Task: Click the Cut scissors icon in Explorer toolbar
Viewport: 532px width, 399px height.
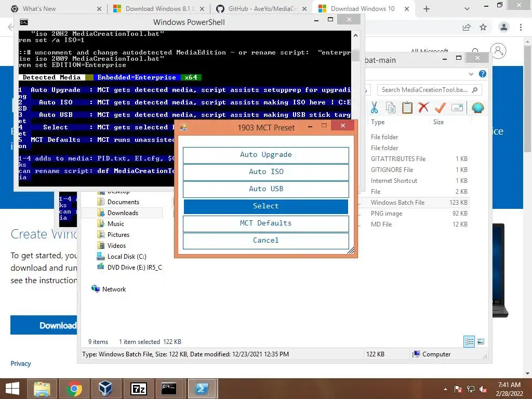Action: pos(374,108)
